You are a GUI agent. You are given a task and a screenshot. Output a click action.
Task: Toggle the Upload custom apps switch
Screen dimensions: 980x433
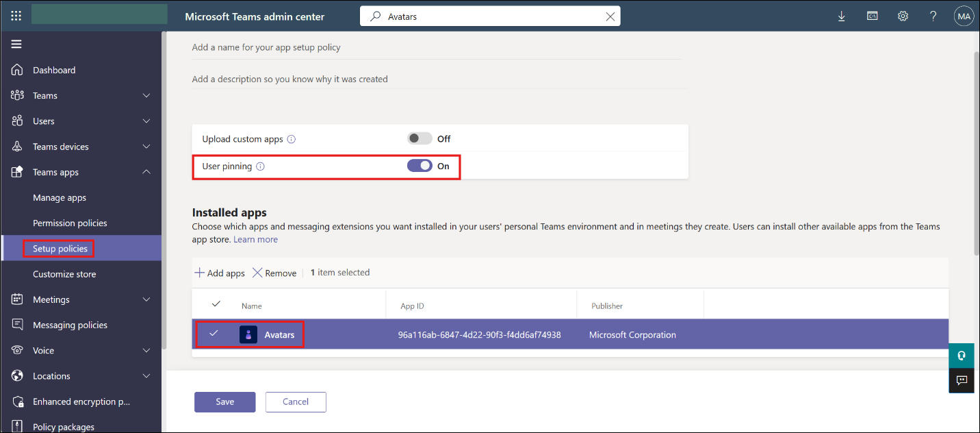coord(420,138)
